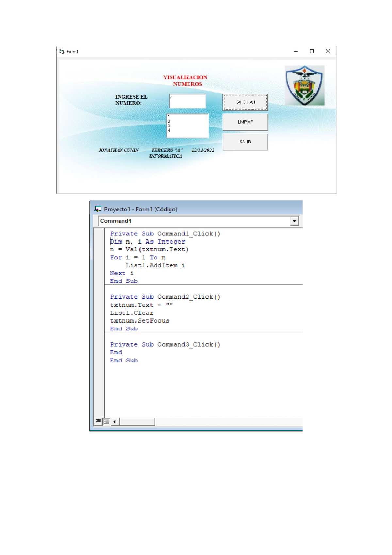
Task: Click the Command2_Click procedure header line
Action: click(x=165, y=297)
